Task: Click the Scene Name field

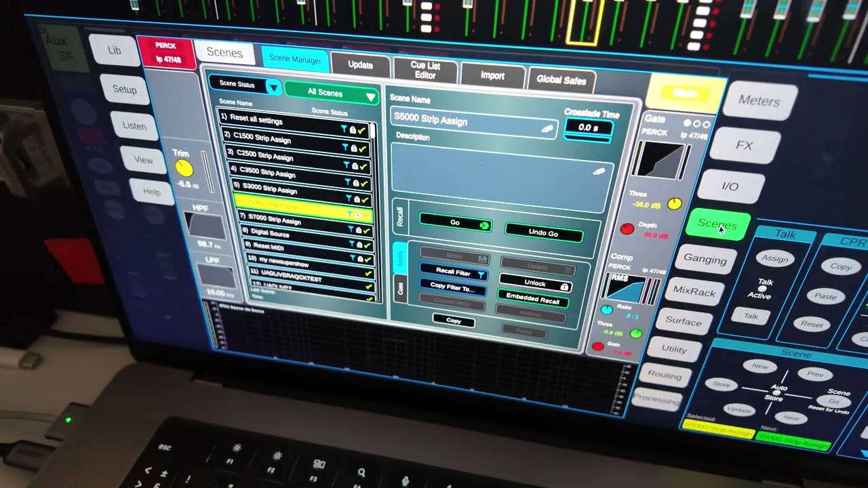Action: click(475, 123)
